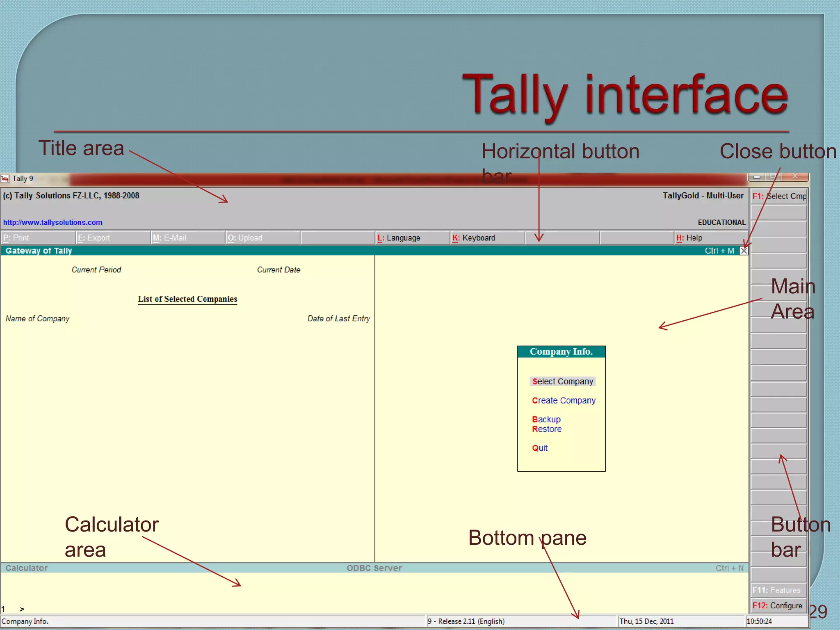This screenshot has width=840, height=630.
Task: Click F1: Select Cmp button
Action: (779, 196)
